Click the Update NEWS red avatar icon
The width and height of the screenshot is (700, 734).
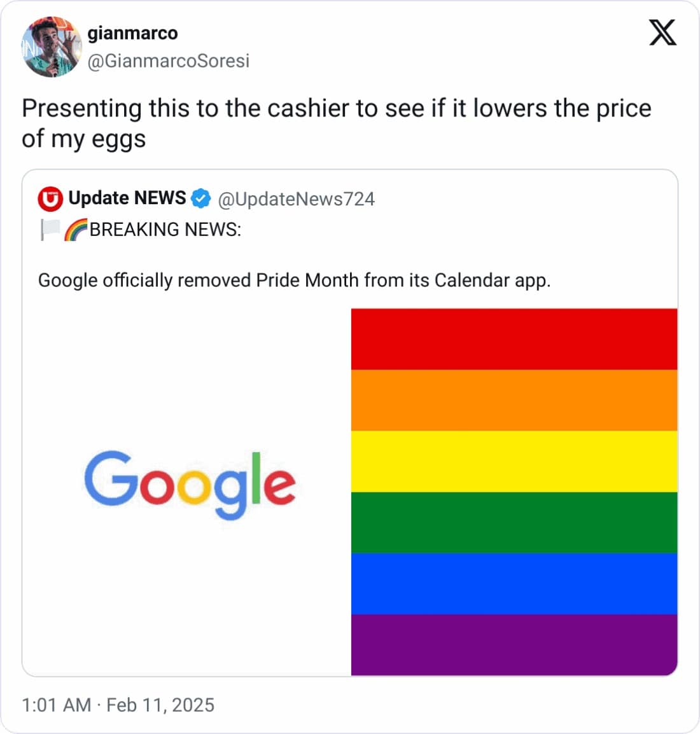[x=50, y=199]
